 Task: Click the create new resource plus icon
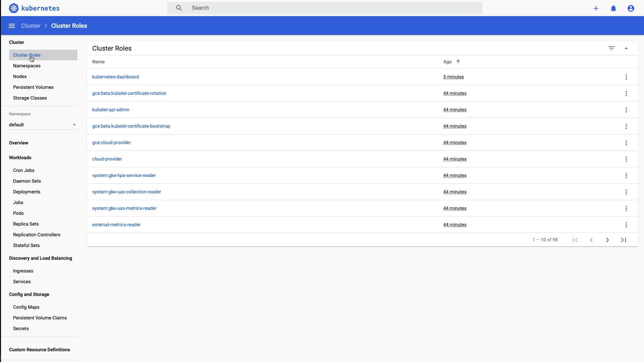coord(596,8)
